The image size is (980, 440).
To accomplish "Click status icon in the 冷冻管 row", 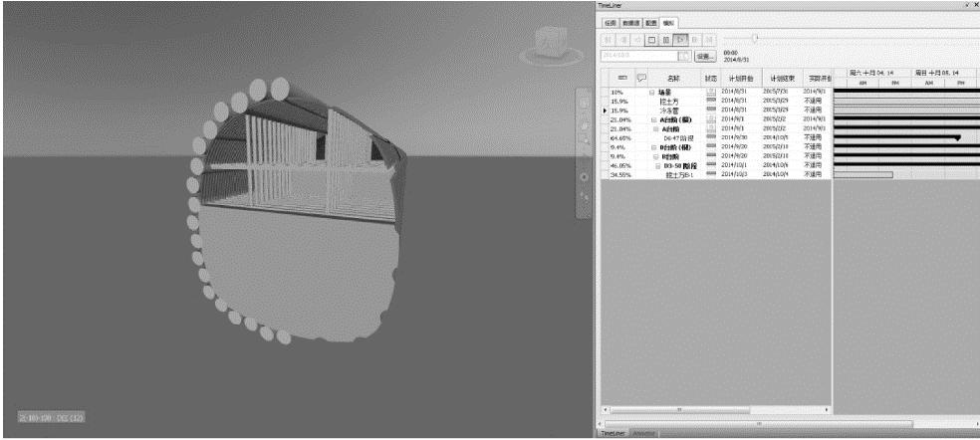I will tap(711, 110).
